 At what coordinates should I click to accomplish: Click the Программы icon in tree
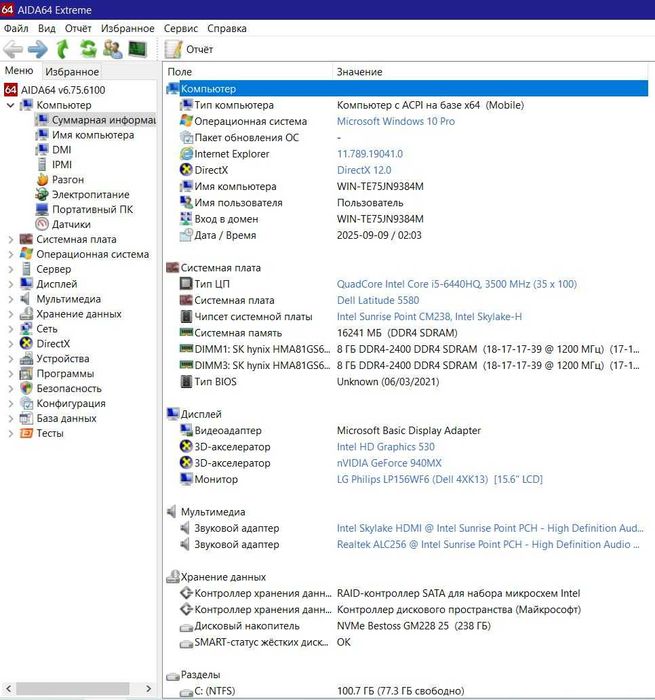26,374
